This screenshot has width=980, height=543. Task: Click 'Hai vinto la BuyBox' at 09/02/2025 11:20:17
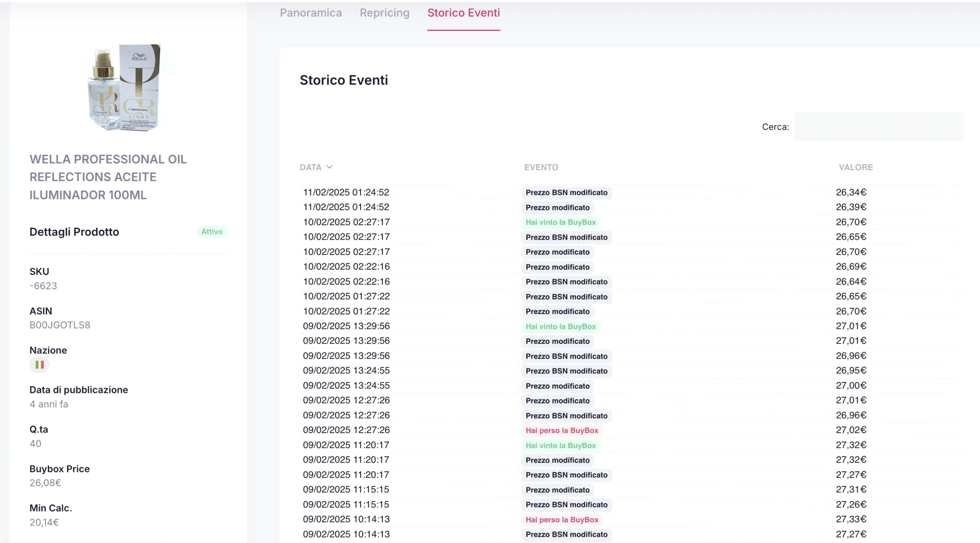coord(560,445)
